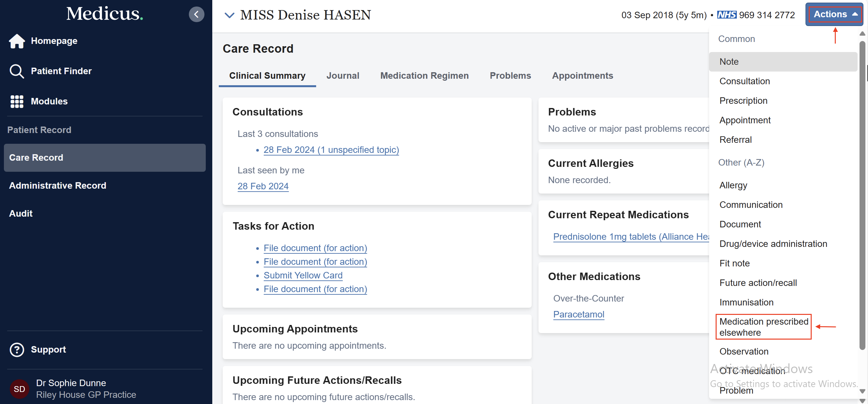Expand patient details chevron beside Denise Hasen
This screenshot has width=868, height=404.
click(x=230, y=15)
